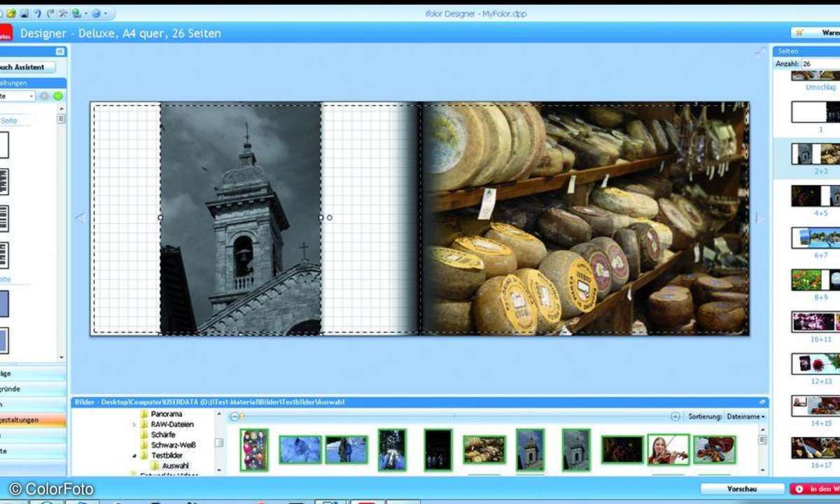Open the Schwarz-Weiß folder

[x=173, y=445]
